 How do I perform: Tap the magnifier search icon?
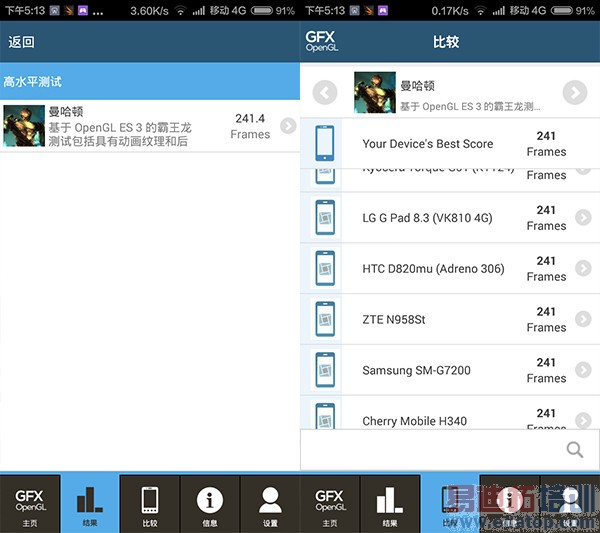[x=575, y=450]
